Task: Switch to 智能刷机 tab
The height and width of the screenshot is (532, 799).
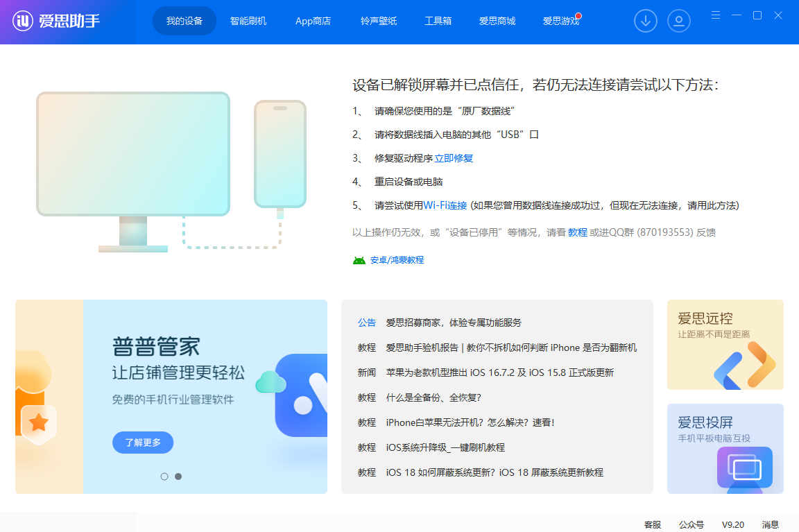Action: tap(248, 21)
